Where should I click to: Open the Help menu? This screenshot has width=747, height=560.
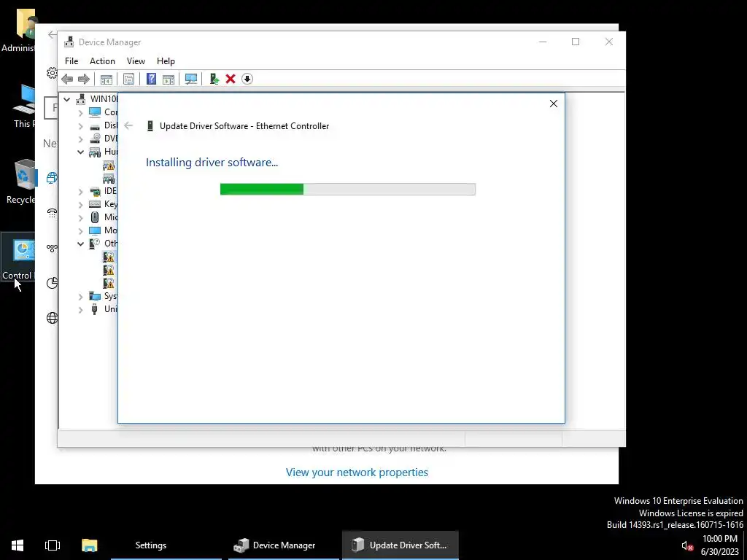[x=166, y=61]
